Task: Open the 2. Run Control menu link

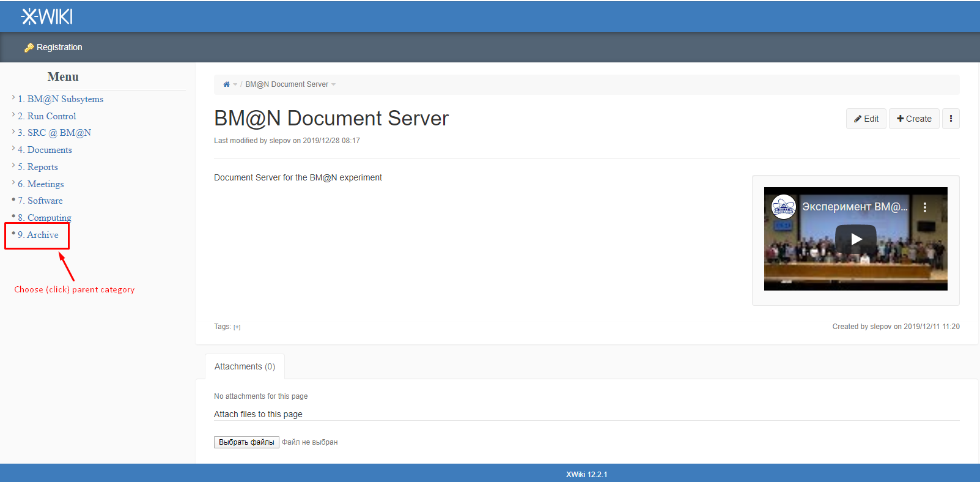Action: point(47,116)
